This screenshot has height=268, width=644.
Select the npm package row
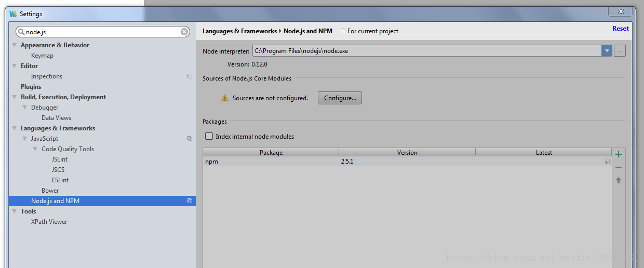[x=407, y=162]
